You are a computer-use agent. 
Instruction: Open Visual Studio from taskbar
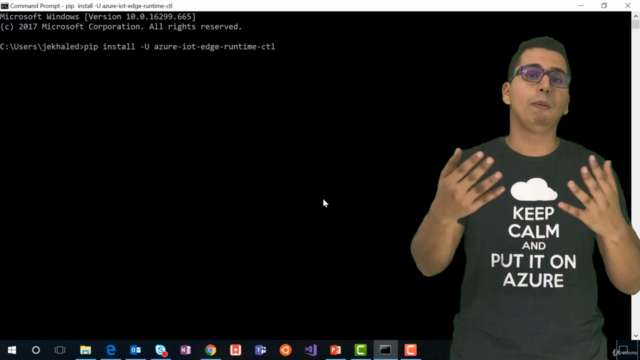coord(311,350)
